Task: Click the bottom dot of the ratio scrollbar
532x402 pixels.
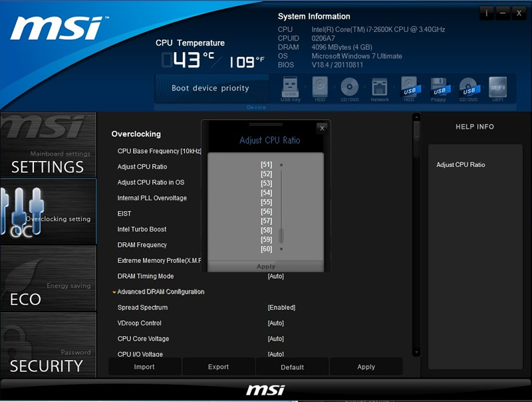Action: (x=281, y=249)
